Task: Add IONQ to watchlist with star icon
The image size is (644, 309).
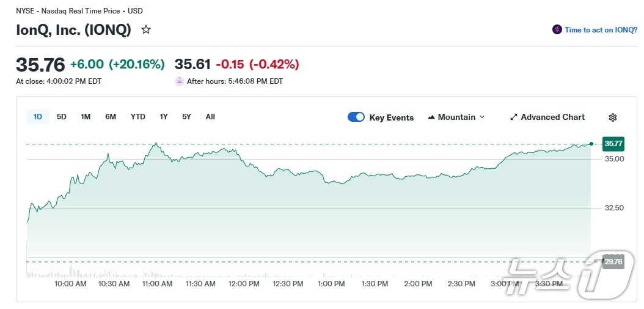Action: (146, 29)
